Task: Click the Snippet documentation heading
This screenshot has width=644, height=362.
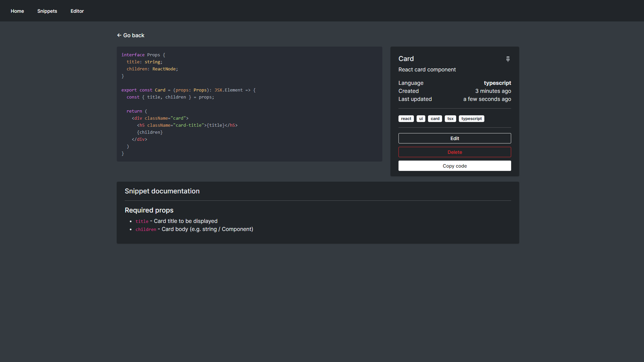Action: (162, 191)
